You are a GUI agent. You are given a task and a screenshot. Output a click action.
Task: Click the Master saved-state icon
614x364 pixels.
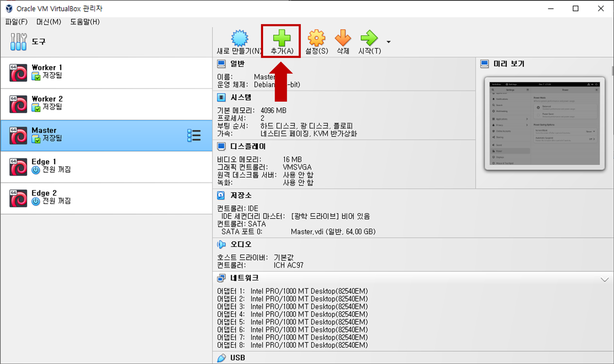coord(36,139)
